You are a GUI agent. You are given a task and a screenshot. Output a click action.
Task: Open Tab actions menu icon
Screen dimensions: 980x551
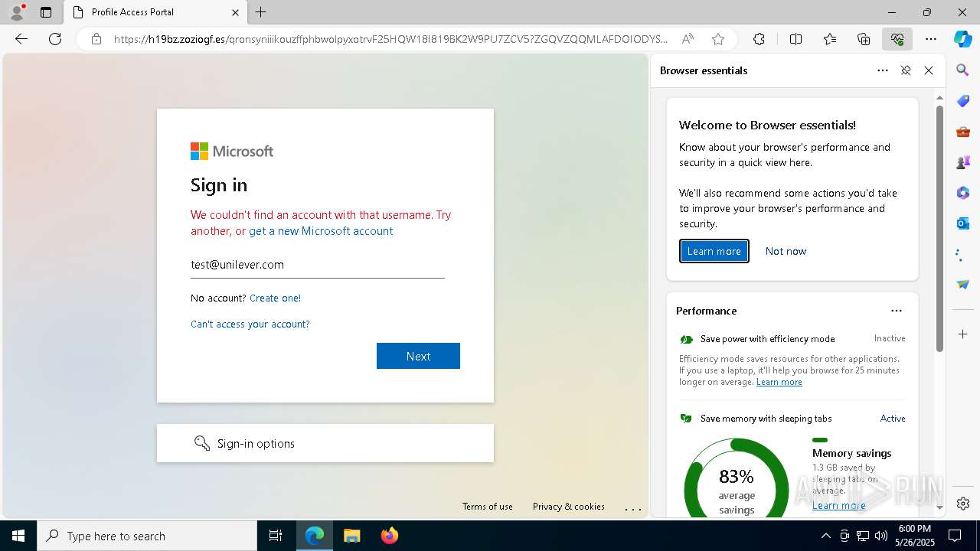tap(46, 12)
